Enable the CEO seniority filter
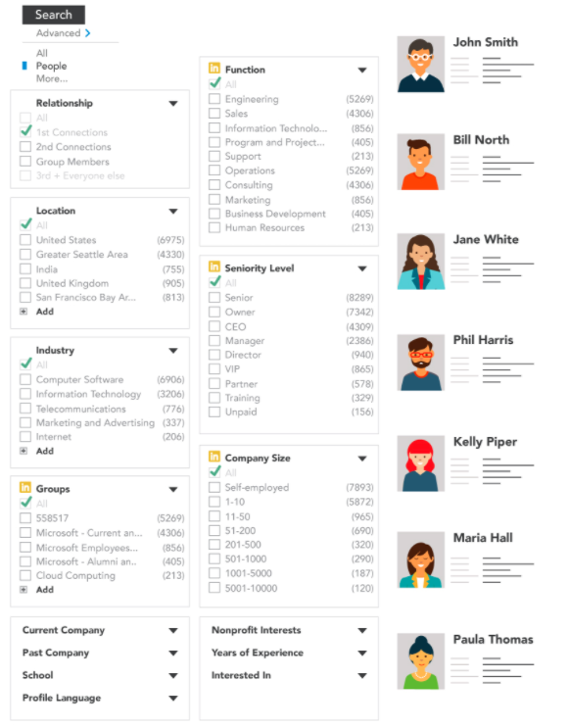Image resolution: width=569 pixels, height=728 pixels. 214,326
